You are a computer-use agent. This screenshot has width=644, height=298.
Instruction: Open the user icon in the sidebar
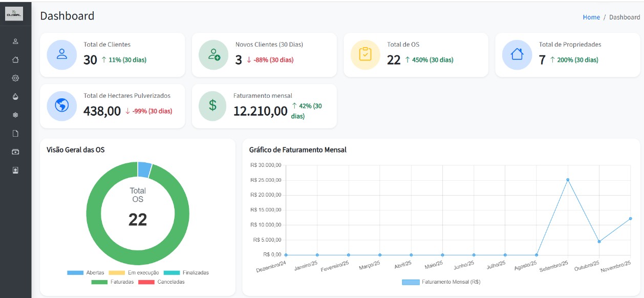click(x=15, y=41)
